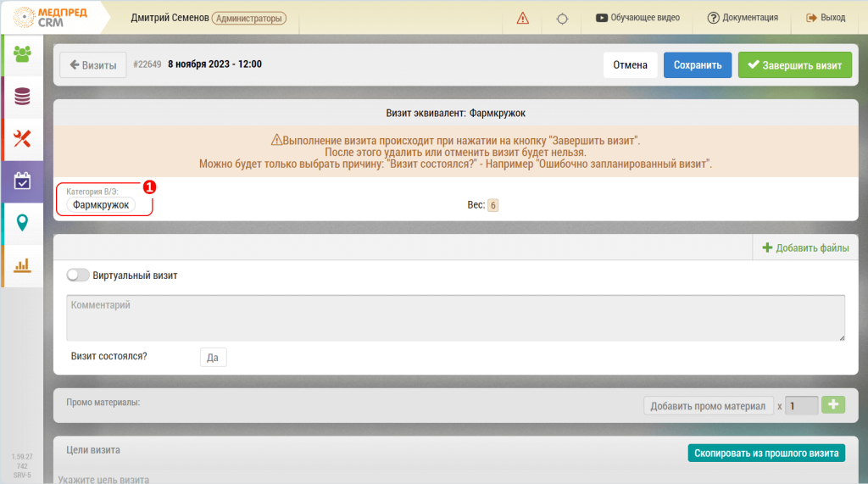Open Обучающее видео from top menu
Screen dimensions: 868x484
(x=643, y=18)
